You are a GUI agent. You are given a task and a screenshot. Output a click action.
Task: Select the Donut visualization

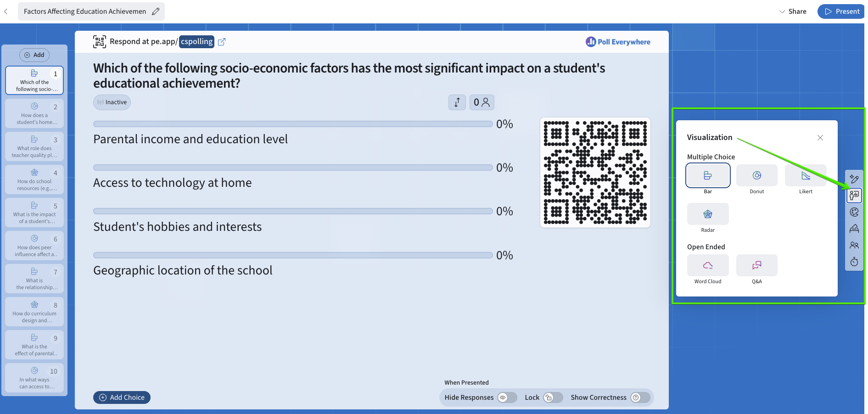coord(756,175)
